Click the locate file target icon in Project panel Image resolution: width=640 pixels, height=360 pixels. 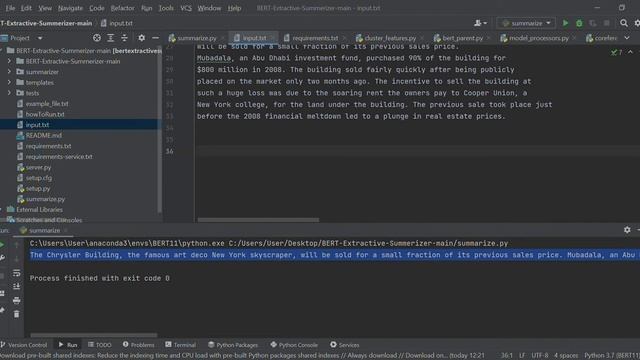(x=97, y=38)
